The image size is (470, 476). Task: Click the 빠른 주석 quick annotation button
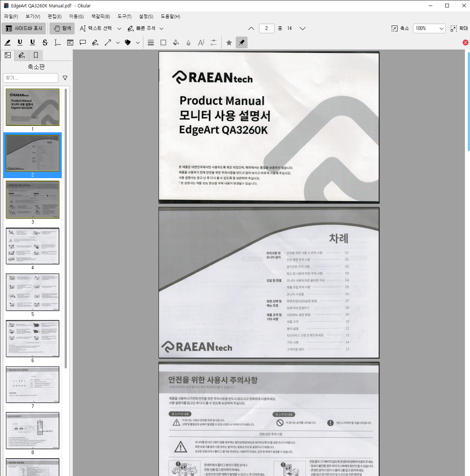point(141,28)
